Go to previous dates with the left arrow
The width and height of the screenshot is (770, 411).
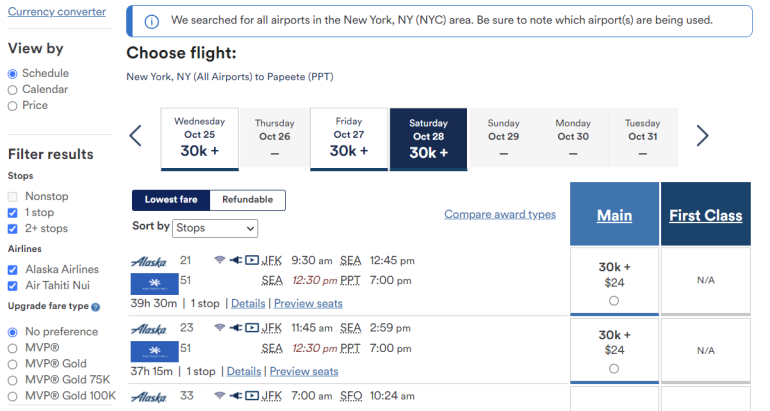tap(136, 136)
